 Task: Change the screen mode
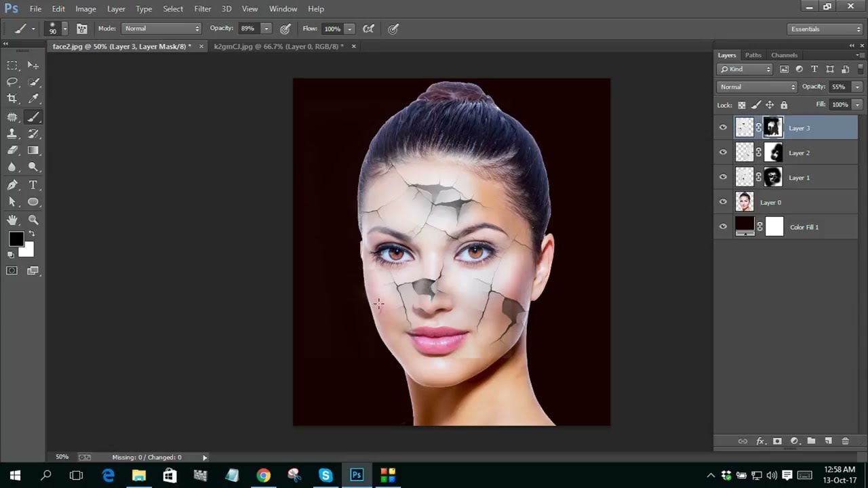[33, 271]
